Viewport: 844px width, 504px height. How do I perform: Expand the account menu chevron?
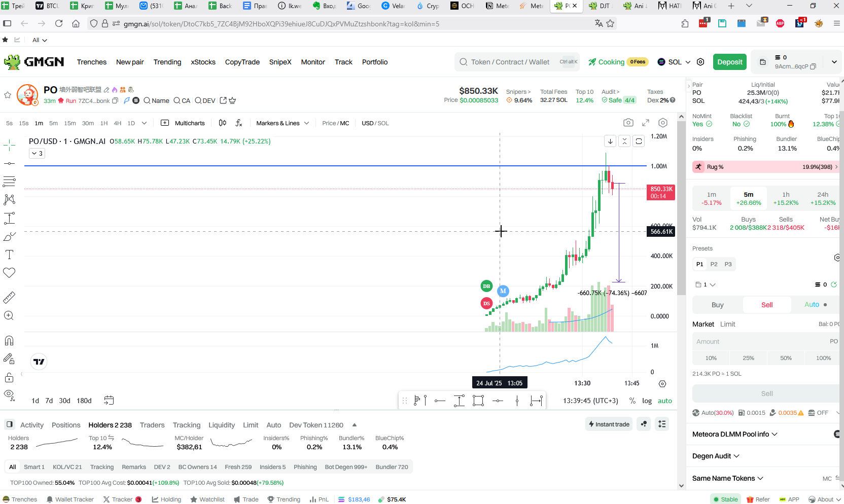[834, 62]
